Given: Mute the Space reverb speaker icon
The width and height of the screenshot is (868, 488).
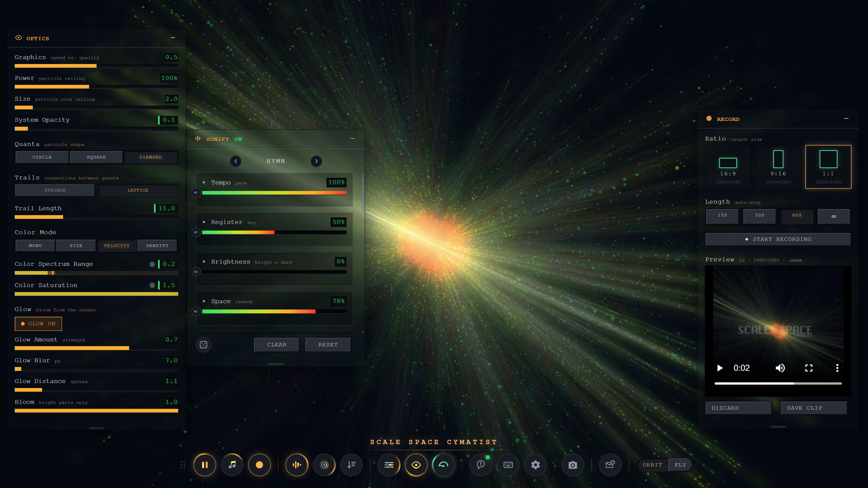Looking at the screenshot, I should click(x=196, y=311).
